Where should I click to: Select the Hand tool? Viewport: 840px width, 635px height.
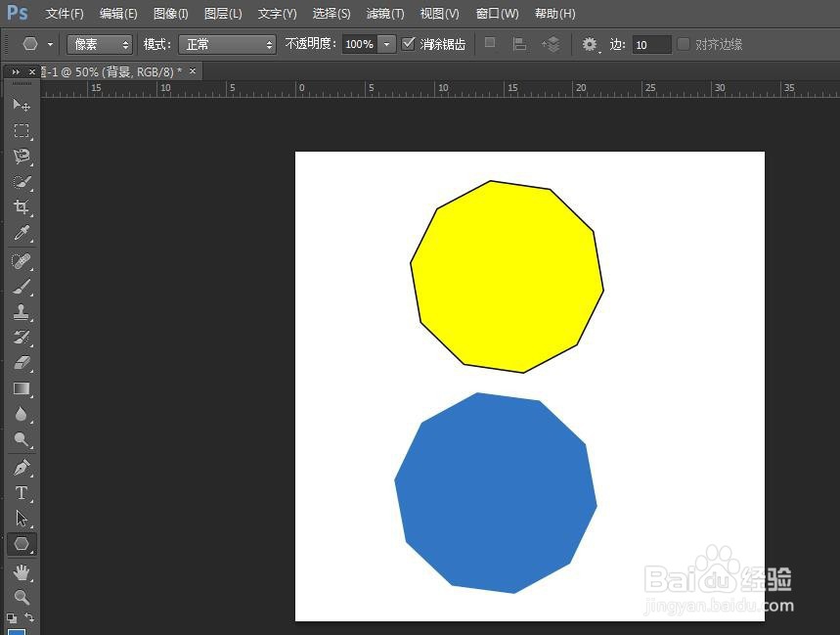pyautogui.click(x=22, y=571)
